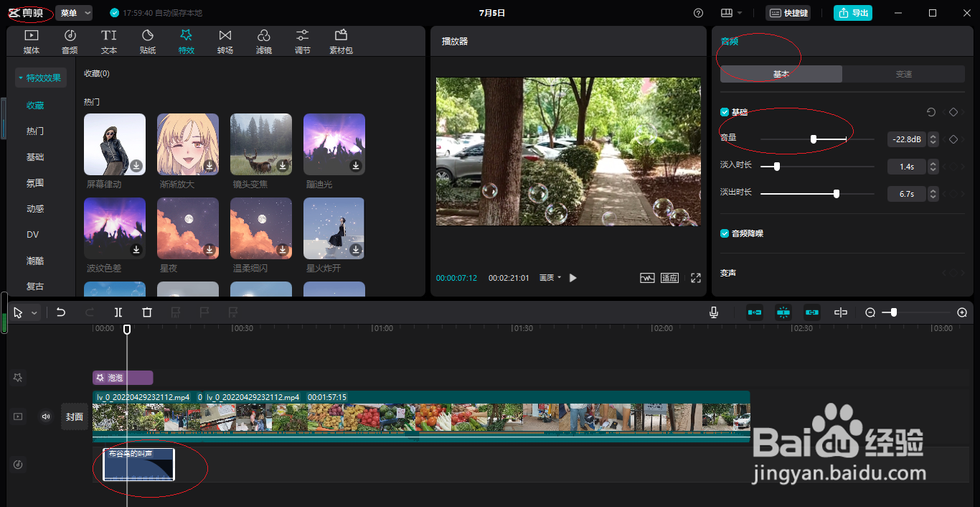The height and width of the screenshot is (507, 980).
Task: Open the 转场 transitions tab
Action: click(225, 42)
